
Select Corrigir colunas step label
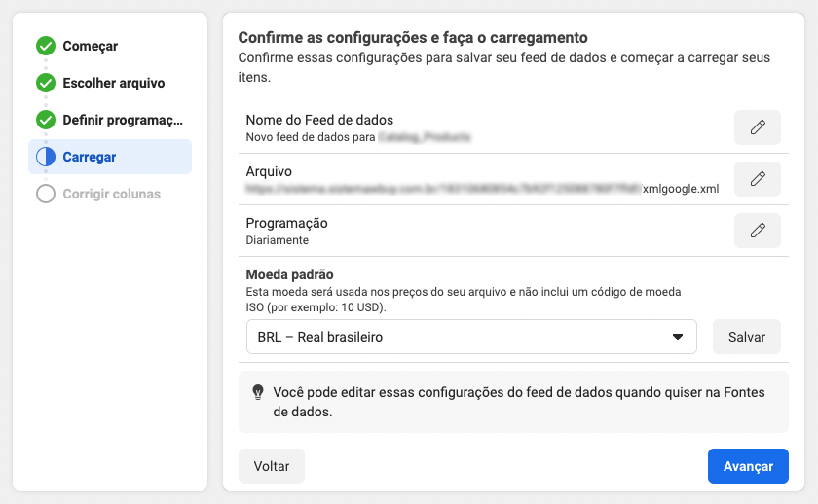[112, 194]
